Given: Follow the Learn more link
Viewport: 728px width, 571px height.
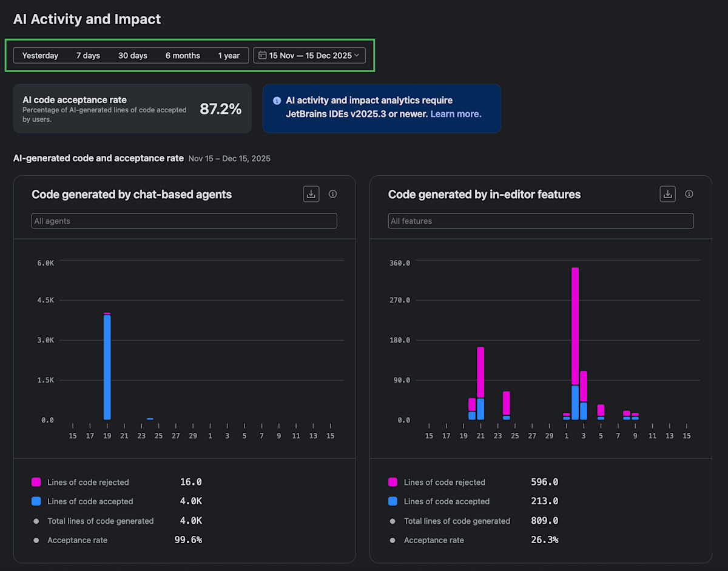Looking at the screenshot, I should (x=456, y=114).
